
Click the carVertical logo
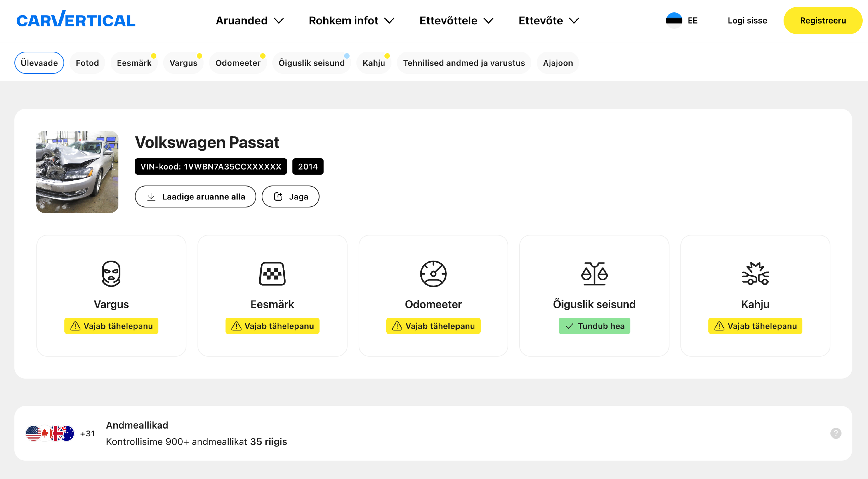[x=76, y=19]
